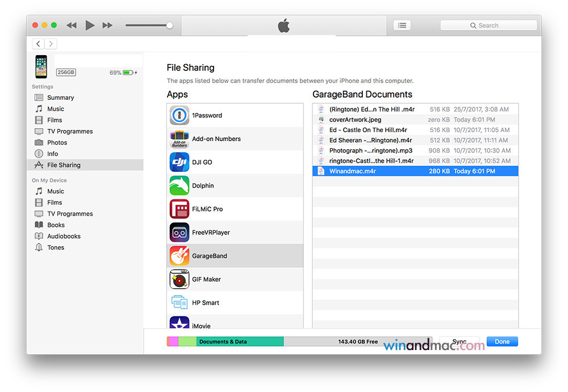This screenshot has height=392, width=568.
Task: Open Tones under On My Device
Action: (x=56, y=247)
